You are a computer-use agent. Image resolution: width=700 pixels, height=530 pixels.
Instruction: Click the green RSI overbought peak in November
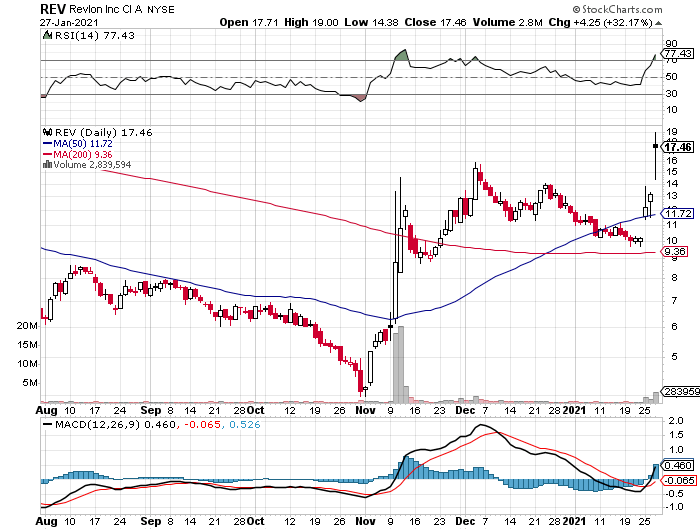pos(402,55)
